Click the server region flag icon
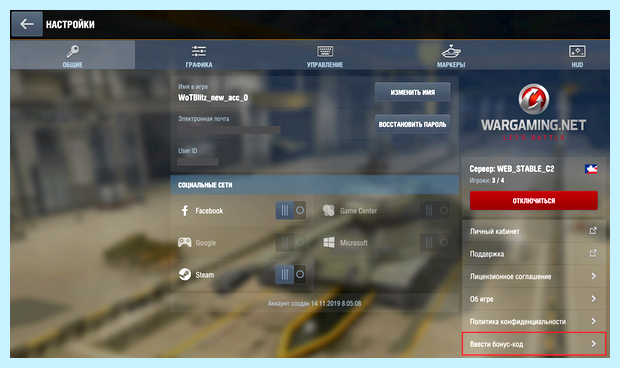 (x=591, y=169)
